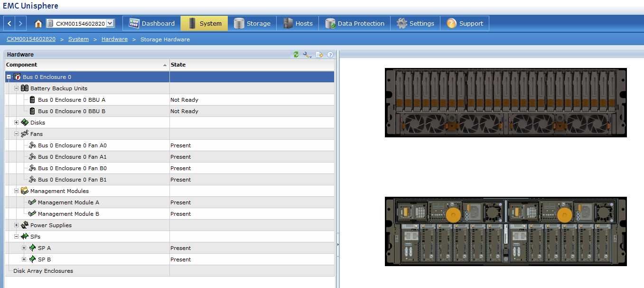Go to the Hosts tab
This screenshot has width=644, height=288.
[298, 23]
